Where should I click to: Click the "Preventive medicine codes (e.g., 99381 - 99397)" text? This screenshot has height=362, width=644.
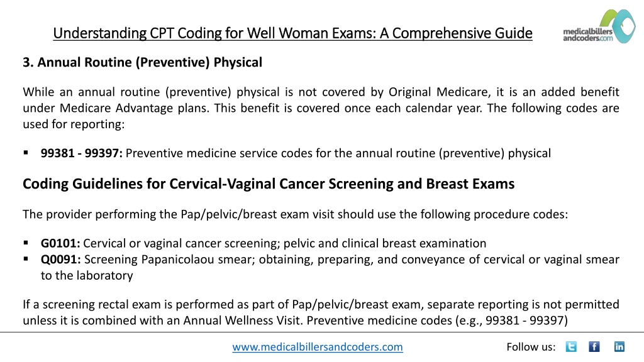[438, 321]
